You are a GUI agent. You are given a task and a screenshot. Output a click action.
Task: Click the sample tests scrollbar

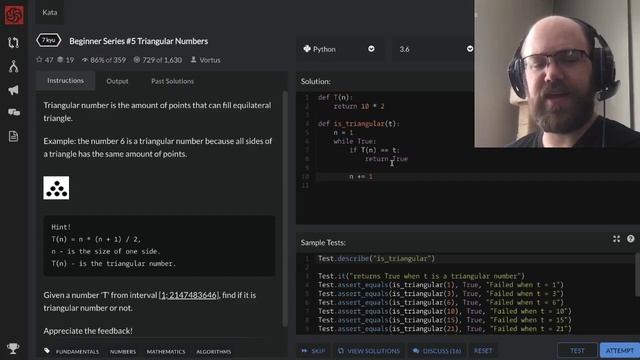[x=637, y=274]
